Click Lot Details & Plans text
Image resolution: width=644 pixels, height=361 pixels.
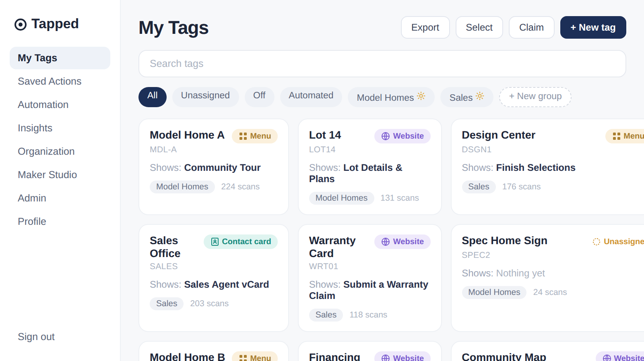click(356, 173)
